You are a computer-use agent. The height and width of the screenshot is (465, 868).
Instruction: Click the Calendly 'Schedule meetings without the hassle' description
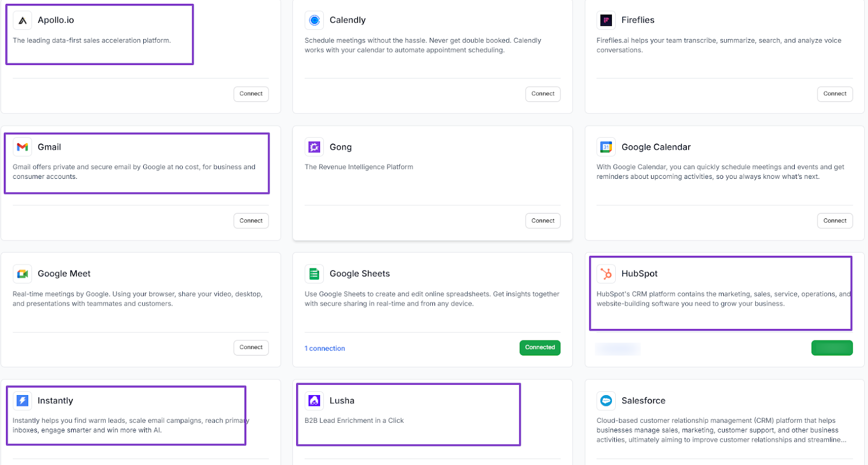[423, 46]
